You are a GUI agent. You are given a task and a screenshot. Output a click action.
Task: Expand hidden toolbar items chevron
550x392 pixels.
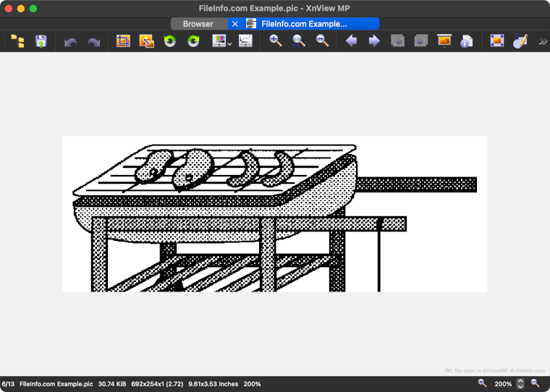[x=543, y=42]
